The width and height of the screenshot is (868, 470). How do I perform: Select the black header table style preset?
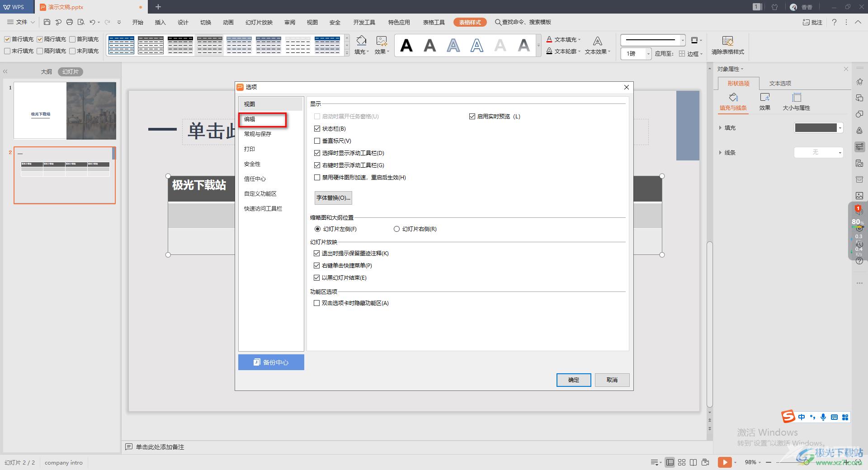[180, 45]
